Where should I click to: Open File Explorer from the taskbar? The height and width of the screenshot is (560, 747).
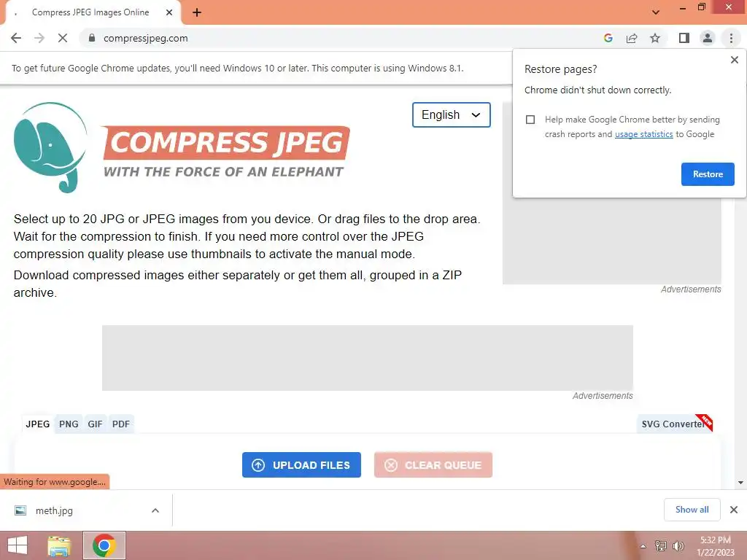(59, 545)
